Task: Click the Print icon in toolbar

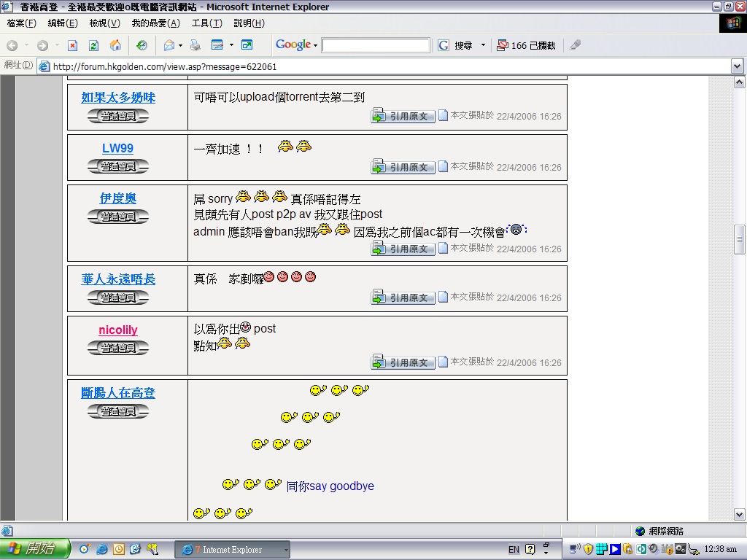Action: 195,45
